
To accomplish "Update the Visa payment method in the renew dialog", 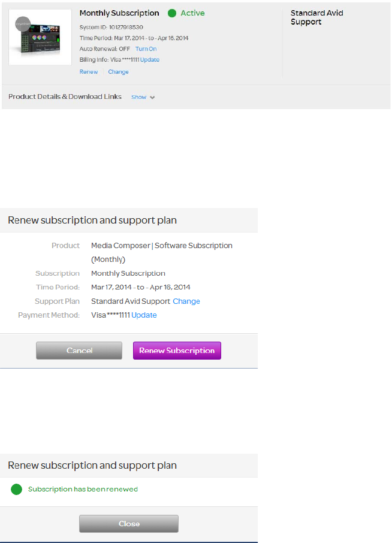I will pos(144,315).
